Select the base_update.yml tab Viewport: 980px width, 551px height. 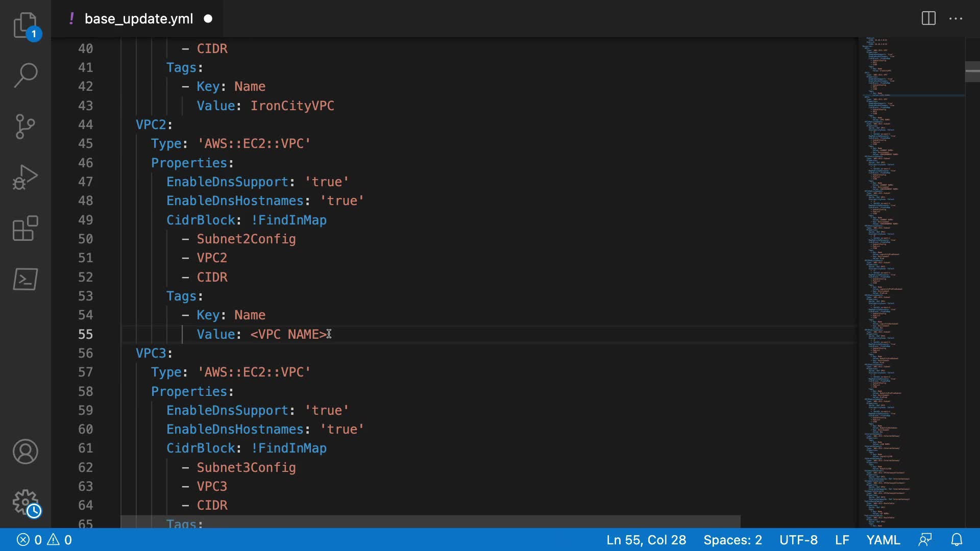pos(138,19)
